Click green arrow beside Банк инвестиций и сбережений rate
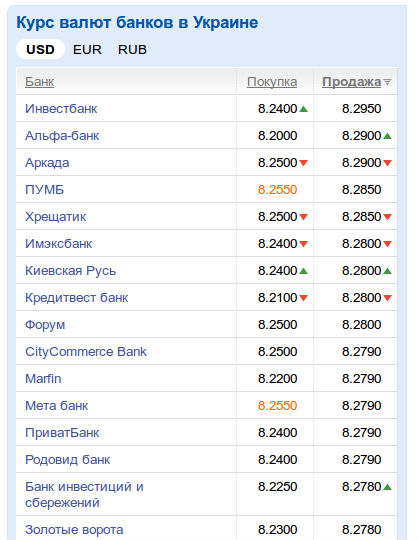Screen dimensions: 418x540 pos(387,487)
